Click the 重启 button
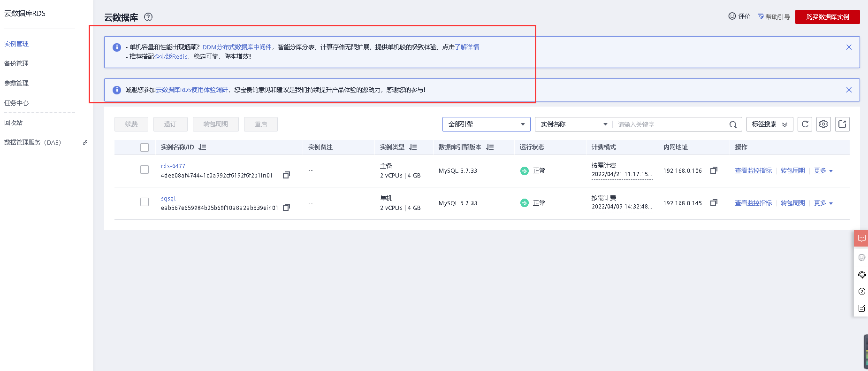Image resolution: width=868 pixels, height=371 pixels. (x=261, y=124)
